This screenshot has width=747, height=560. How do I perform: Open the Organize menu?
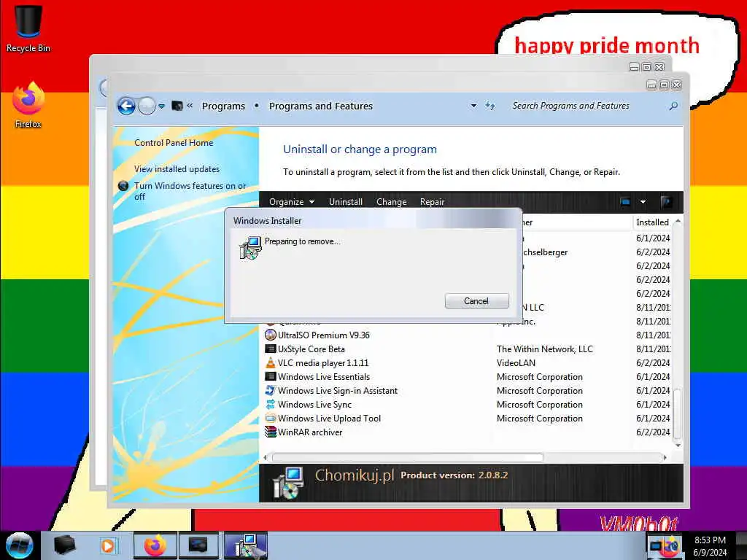point(292,202)
